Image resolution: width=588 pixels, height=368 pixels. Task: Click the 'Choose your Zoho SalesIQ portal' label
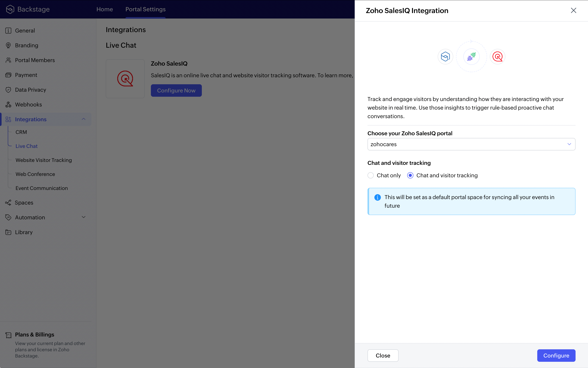point(410,133)
